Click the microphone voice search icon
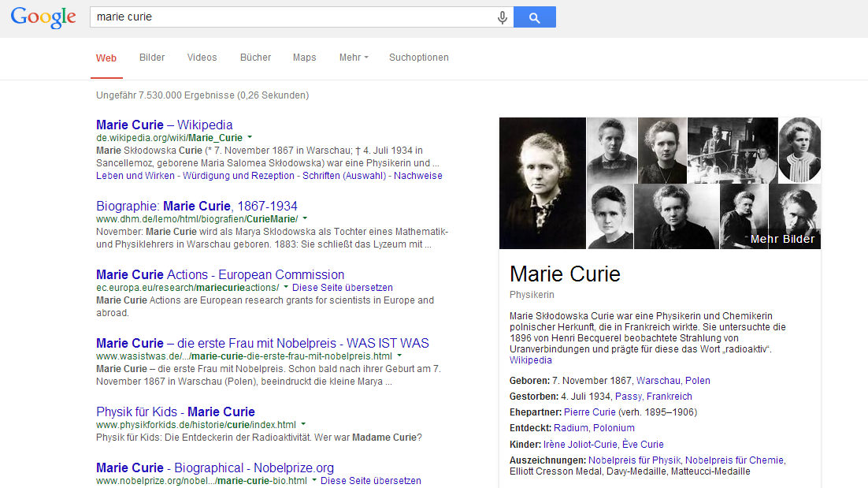This screenshot has width=868, height=488. [502, 17]
